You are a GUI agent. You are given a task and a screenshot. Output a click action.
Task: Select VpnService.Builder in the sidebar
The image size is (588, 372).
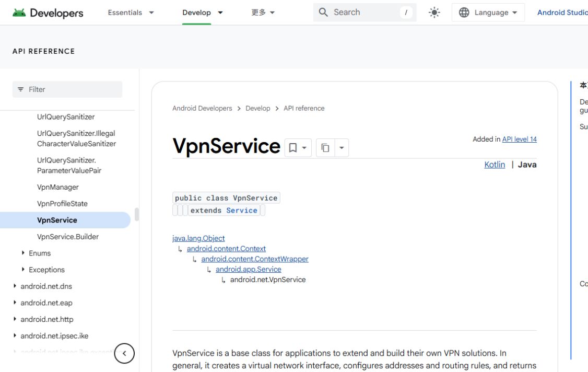[68, 237]
